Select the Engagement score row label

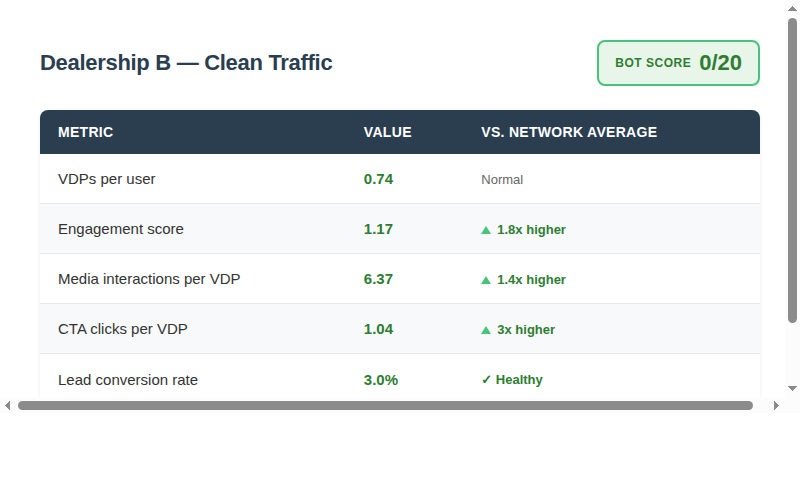click(120, 229)
